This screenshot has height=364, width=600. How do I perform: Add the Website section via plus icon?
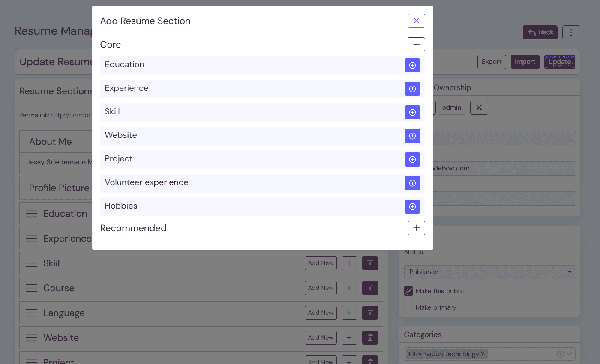click(412, 136)
